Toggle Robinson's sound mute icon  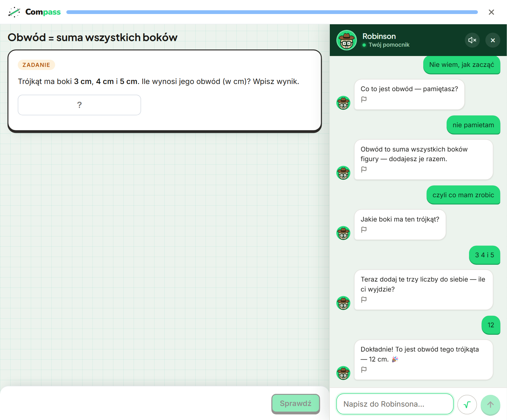coord(472,40)
